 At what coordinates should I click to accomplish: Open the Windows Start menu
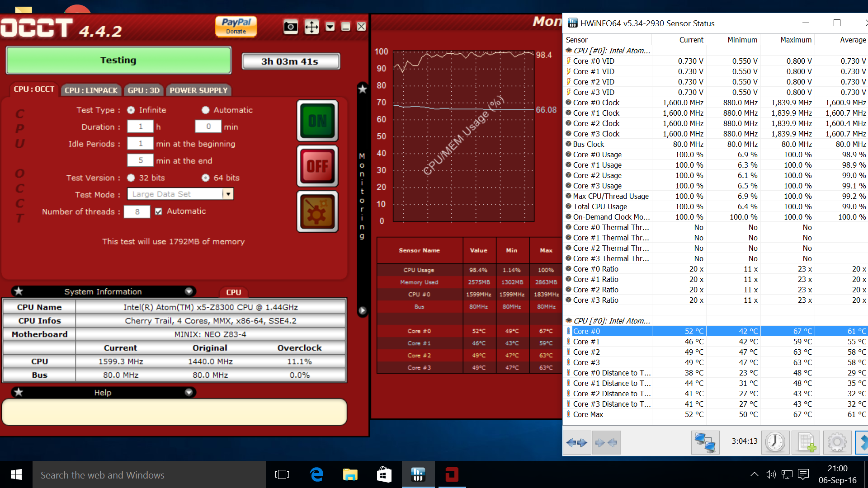pyautogui.click(x=16, y=474)
